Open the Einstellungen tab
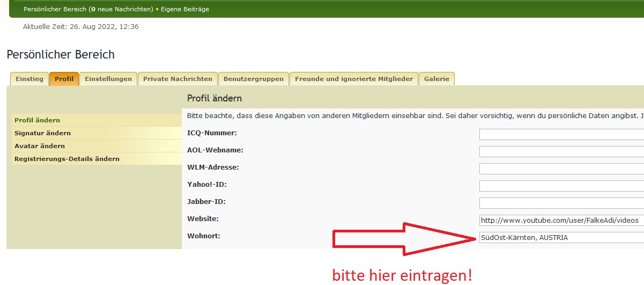This screenshot has width=644, height=285. click(x=108, y=79)
